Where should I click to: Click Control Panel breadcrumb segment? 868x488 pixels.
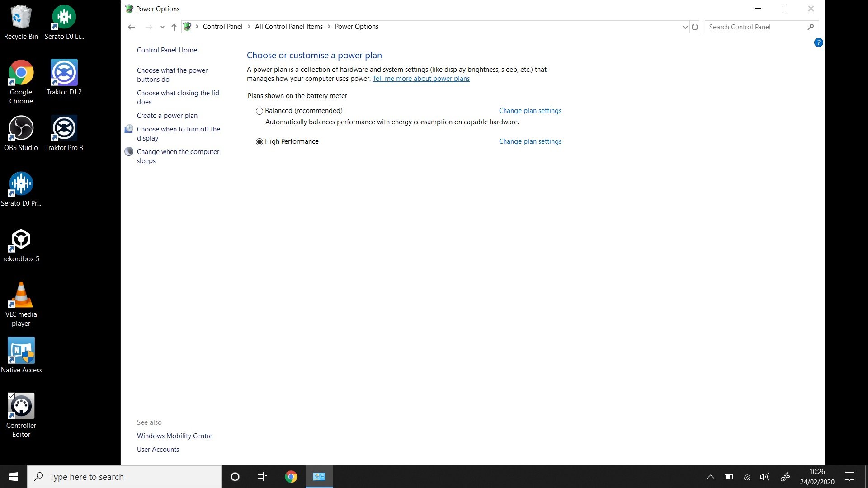pyautogui.click(x=222, y=27)
